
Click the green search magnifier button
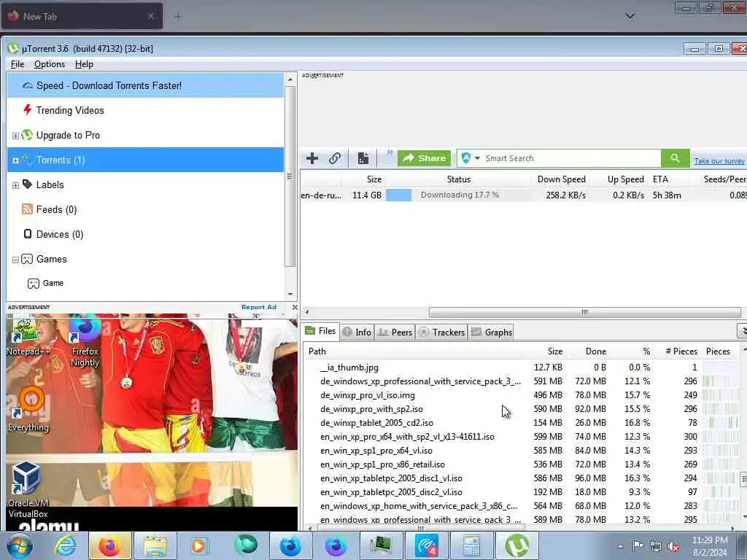pos(675,158)
